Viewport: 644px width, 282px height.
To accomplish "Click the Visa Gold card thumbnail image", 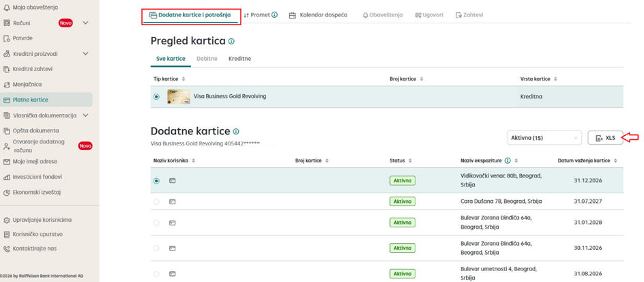I will pos(179,96).
